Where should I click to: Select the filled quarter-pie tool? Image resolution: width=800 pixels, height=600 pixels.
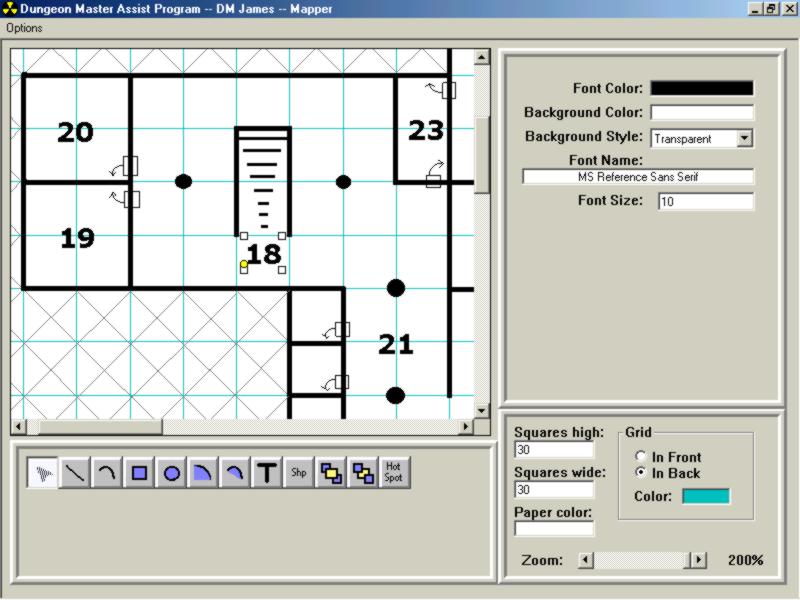coord(203,473)
